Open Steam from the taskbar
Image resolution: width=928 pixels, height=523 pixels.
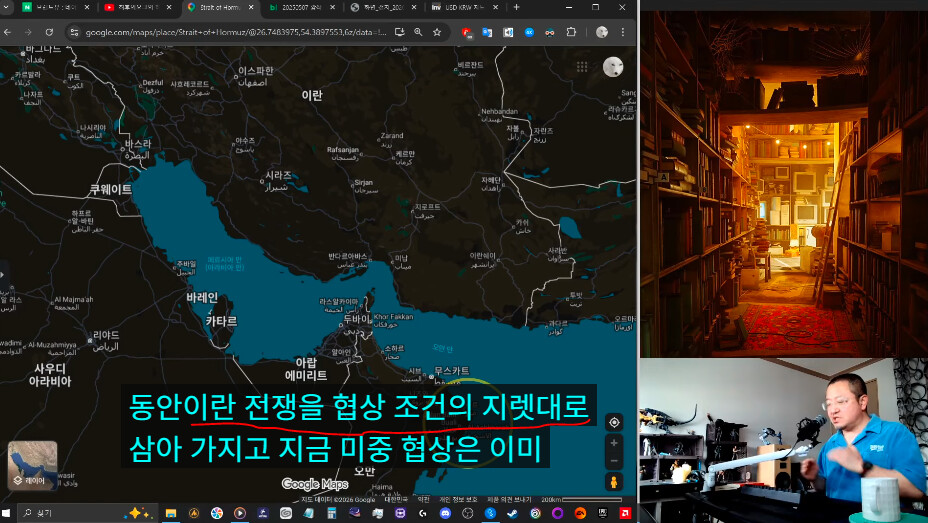(x=512, y=513)
